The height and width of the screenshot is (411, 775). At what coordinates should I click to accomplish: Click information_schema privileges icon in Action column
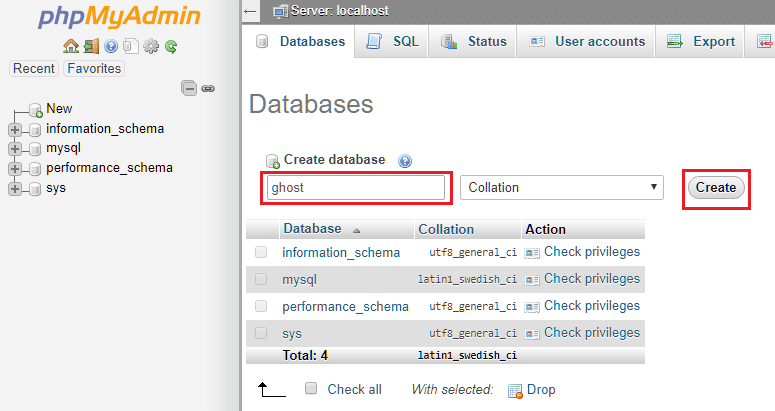pos(532,253)
